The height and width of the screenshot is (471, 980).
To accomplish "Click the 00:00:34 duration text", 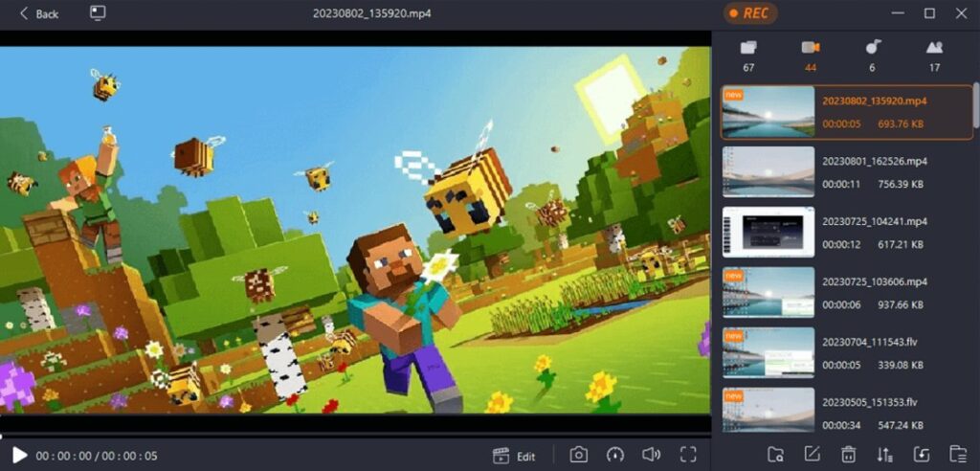I will pos(841,425).
